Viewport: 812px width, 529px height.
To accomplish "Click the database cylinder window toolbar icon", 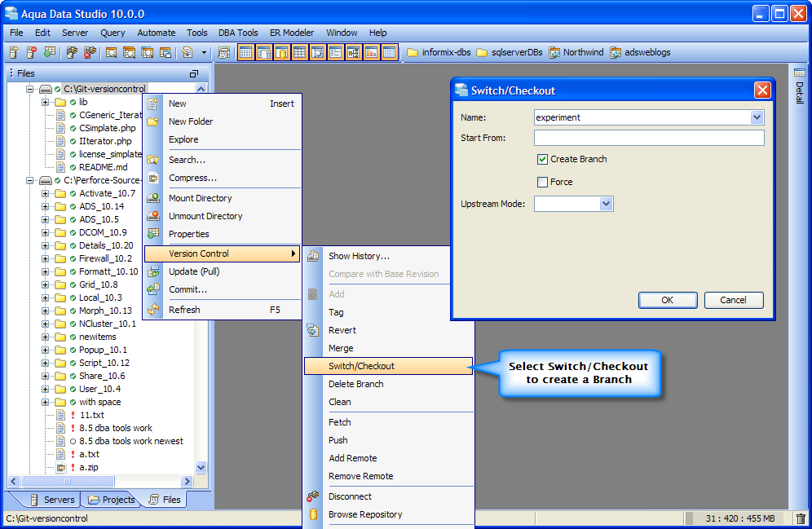I will [x=282, y=52].
